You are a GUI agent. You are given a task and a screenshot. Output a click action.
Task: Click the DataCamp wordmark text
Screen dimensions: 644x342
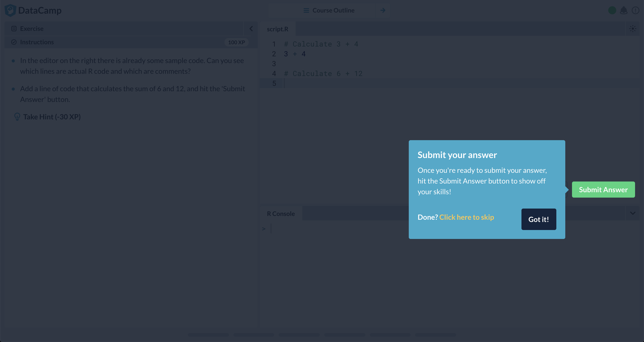pyautogui.click(x=40, y=11)
